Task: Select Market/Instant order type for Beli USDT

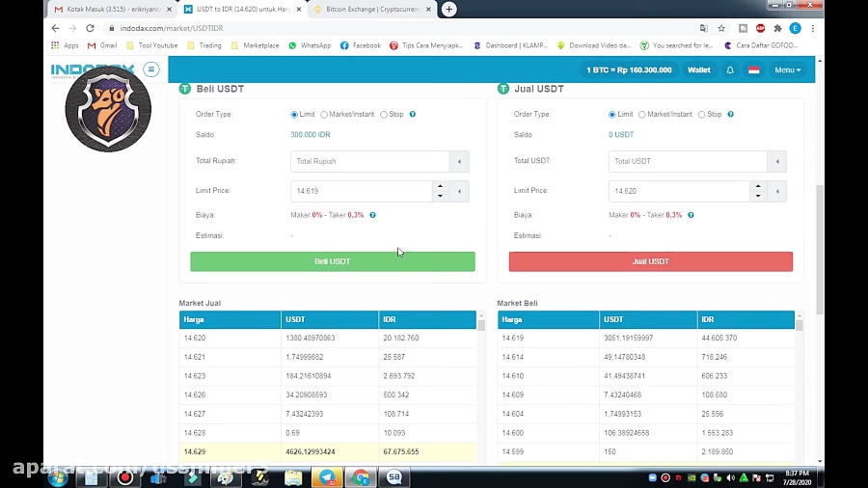Action: (324, 115)
